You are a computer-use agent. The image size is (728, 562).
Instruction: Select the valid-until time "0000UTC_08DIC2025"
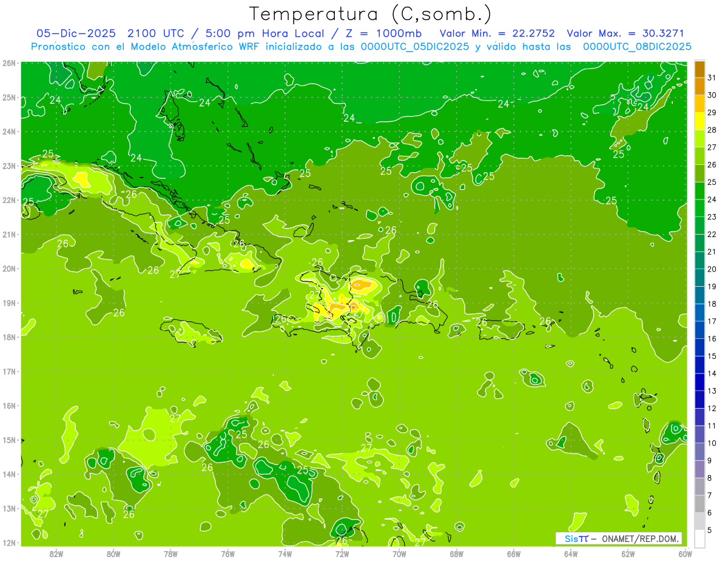point(637,47)
